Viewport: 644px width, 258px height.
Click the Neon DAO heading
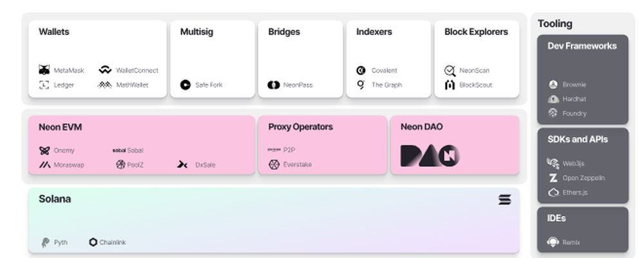pyautogui.click(x=421, y=126)
